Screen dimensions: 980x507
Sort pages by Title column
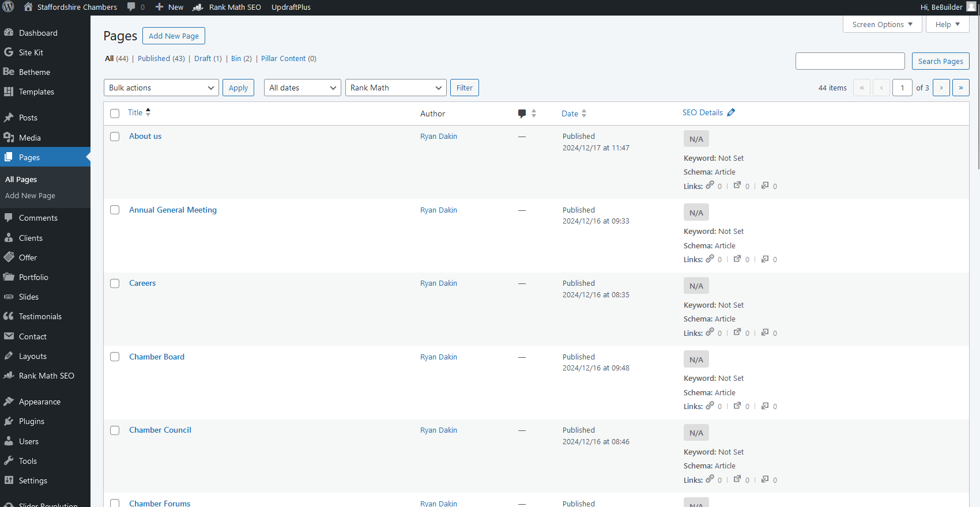pyautogui.click(x=139, y=112)
